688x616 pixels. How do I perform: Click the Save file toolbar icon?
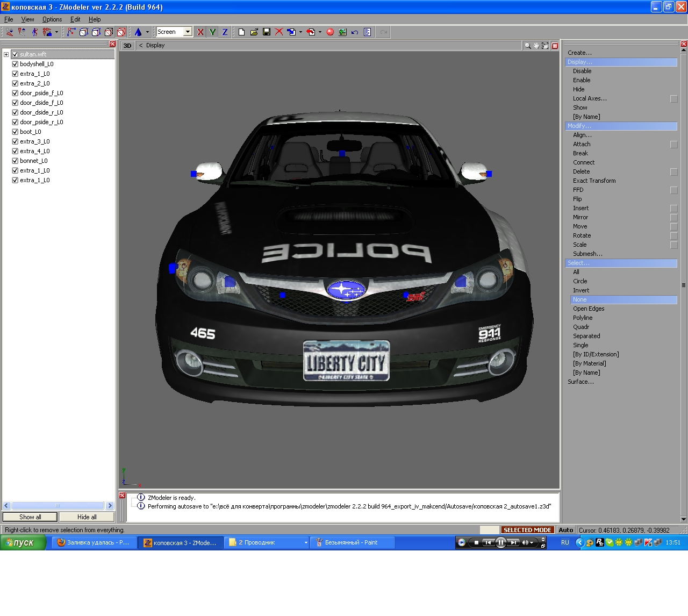click(x=267, y=32)
